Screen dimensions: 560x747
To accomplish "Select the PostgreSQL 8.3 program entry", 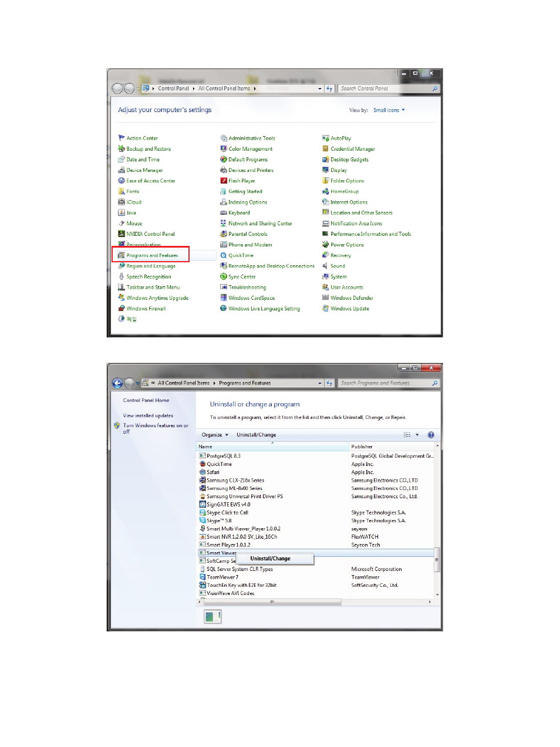I will coord(224,456).
